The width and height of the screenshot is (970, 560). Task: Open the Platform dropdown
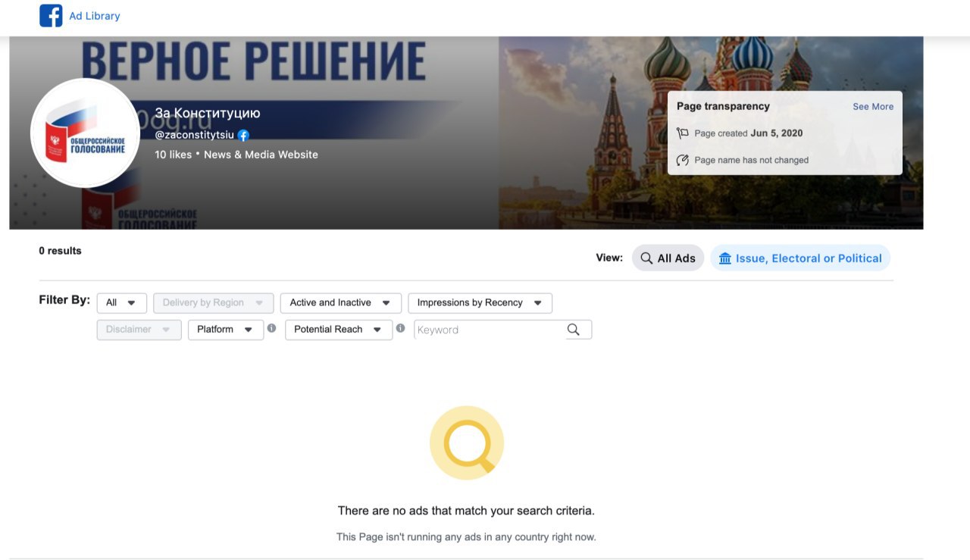(225, 330)
